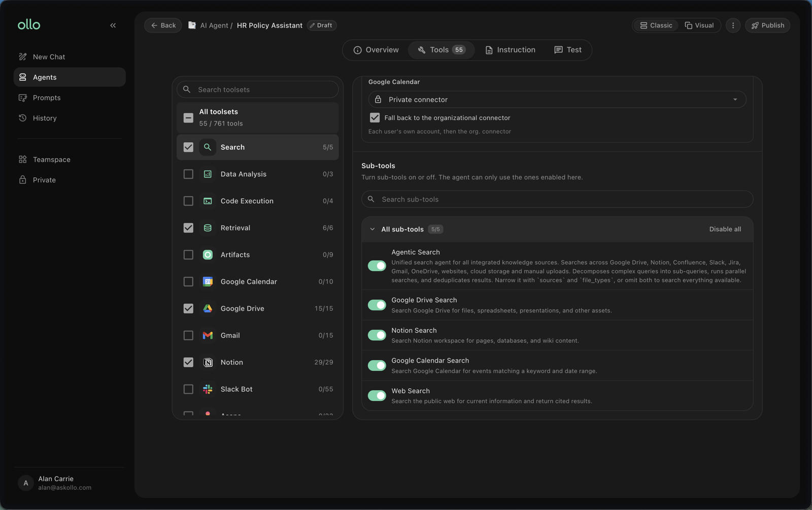The height and width of the screenshot is (510, 812).
Task: Select the Tools tab
Action: tap(441, 50)
